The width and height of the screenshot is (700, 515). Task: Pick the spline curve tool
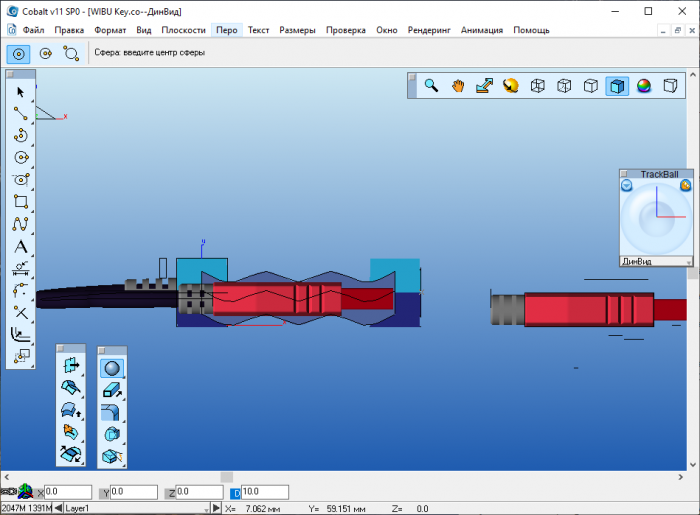pos(20,224)
